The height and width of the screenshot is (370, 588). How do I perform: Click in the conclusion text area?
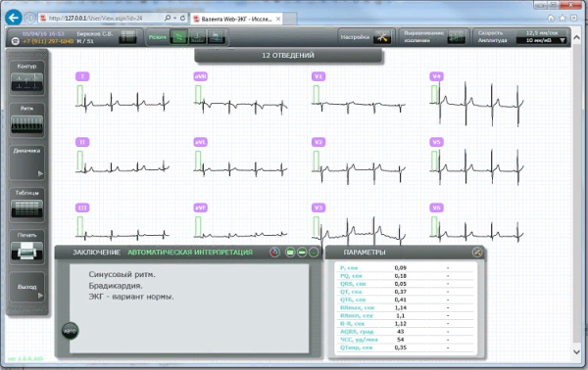click(189, 308)
